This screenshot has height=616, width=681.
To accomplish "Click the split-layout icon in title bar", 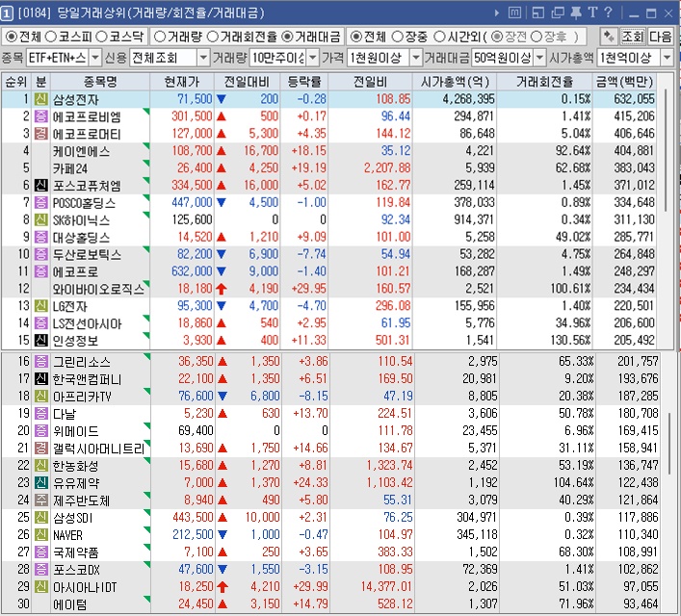I will click(537, 13).
